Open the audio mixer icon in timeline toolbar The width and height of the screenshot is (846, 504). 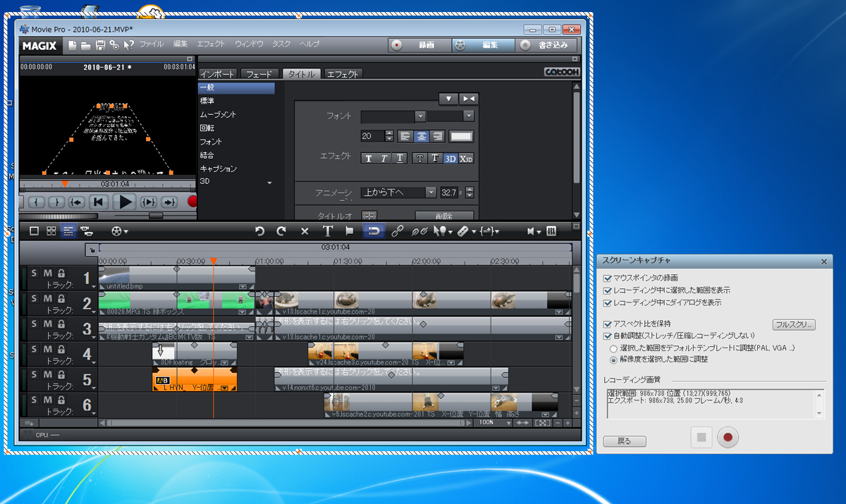click(552, 231)
